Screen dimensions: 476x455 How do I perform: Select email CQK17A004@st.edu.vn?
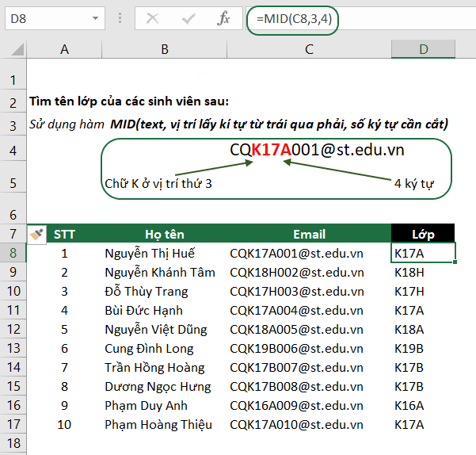(309, 310)
